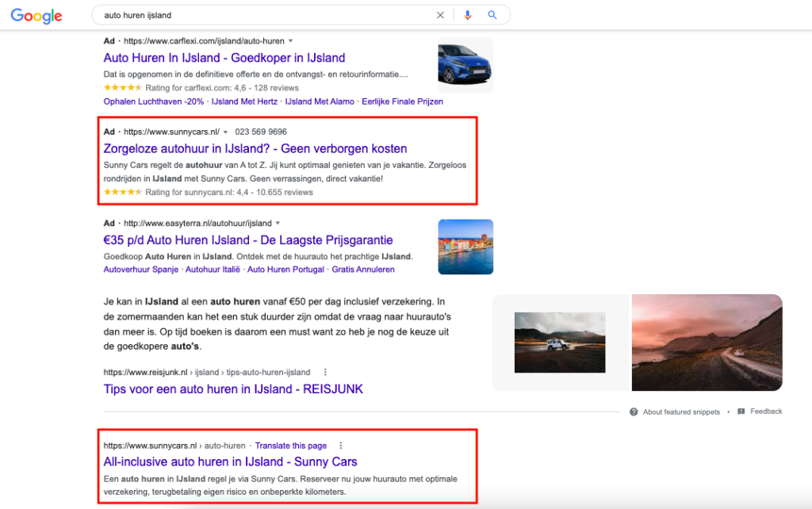Viewport: 812px width, 509px height.
Task: Click 'Rating for carflexi.com: 4,6 - 128 reviews'
Action: 222,88
